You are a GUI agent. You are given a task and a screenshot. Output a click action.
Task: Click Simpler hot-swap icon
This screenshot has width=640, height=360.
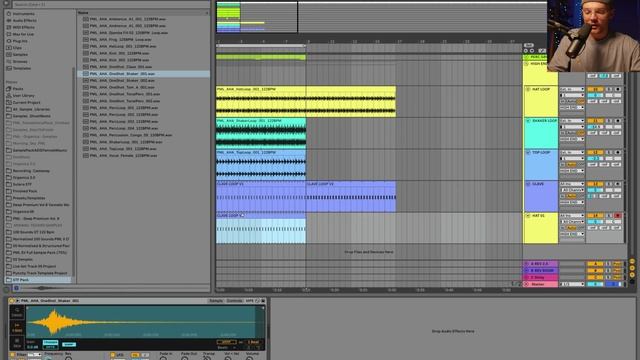click(x=257, y=301)
